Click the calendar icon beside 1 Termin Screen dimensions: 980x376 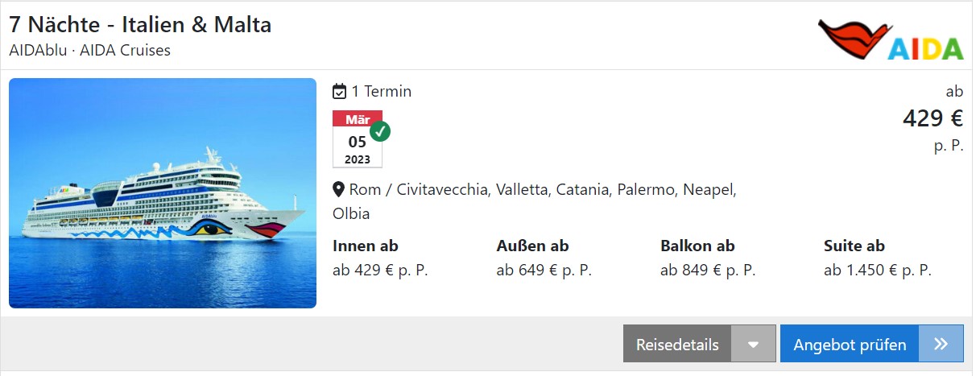point(340,91)
